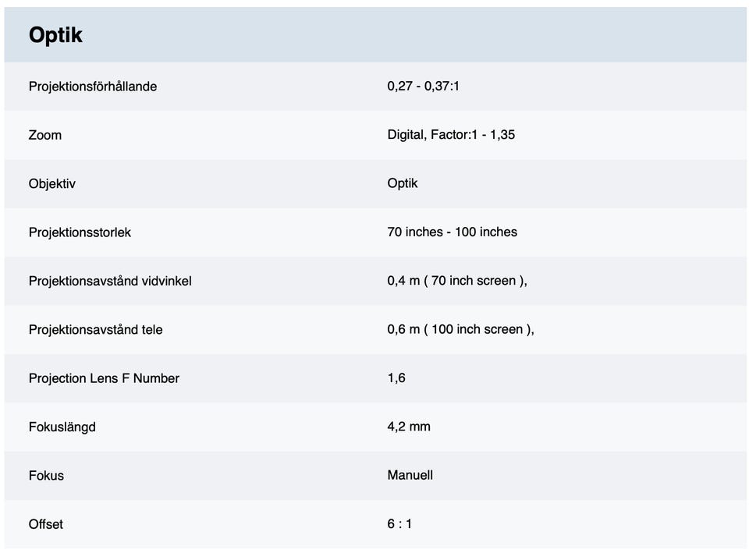Image resolution: width=749 pixels, height=560 pixels.
Task: Select the Projektionsstorlek row label
Action: (80, 232)
